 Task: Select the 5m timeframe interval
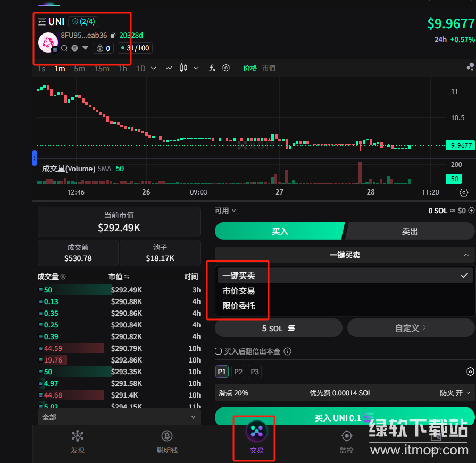79,68
